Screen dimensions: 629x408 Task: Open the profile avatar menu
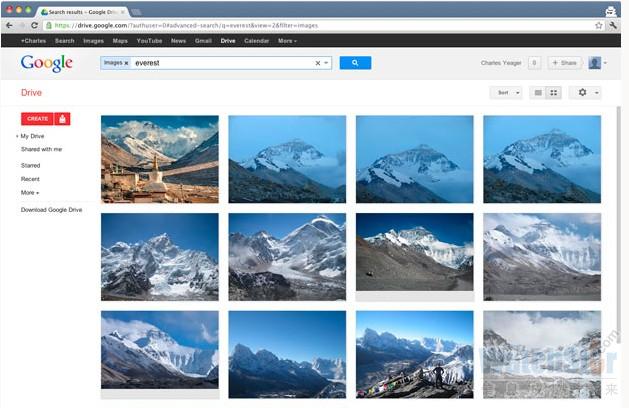[596, 63]
